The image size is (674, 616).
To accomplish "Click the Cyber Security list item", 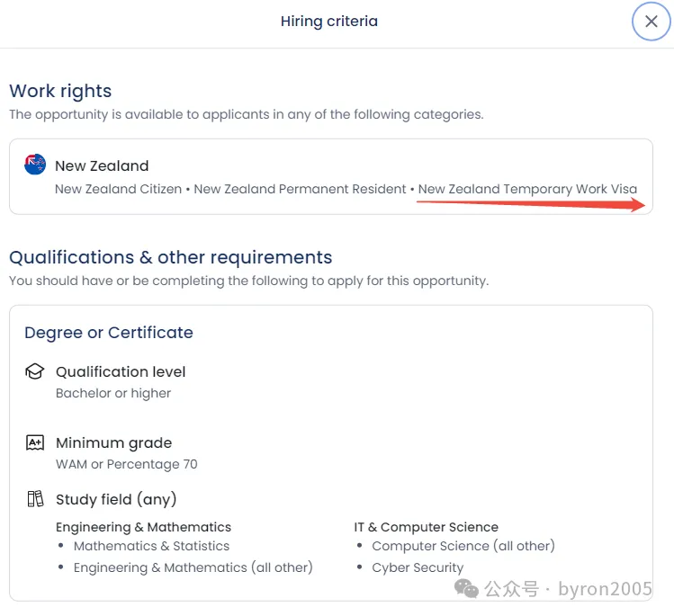I will coord(418,567).
